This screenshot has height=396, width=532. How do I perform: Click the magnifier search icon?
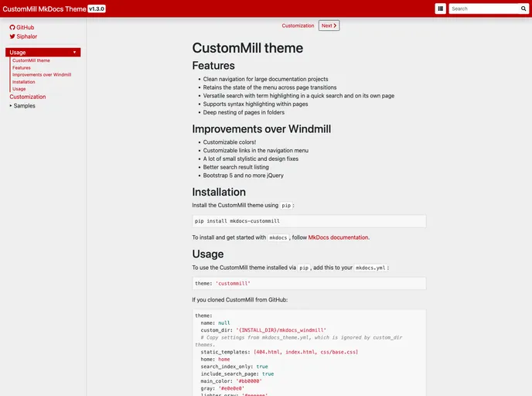coord(523,9)
